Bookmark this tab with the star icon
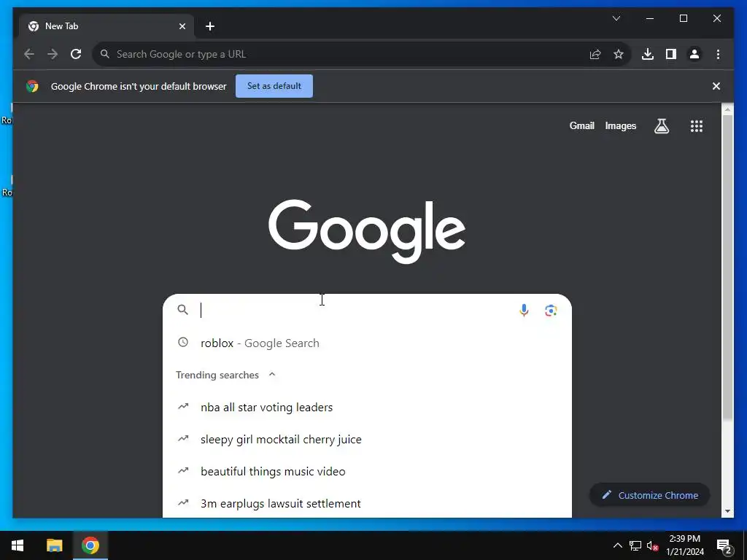Viewport: 747px width, 560px height. click(x=619, y=54)
